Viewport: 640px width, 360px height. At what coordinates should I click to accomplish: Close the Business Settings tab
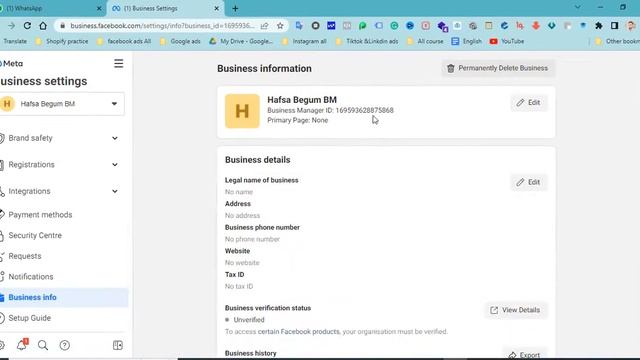(217, 8)
